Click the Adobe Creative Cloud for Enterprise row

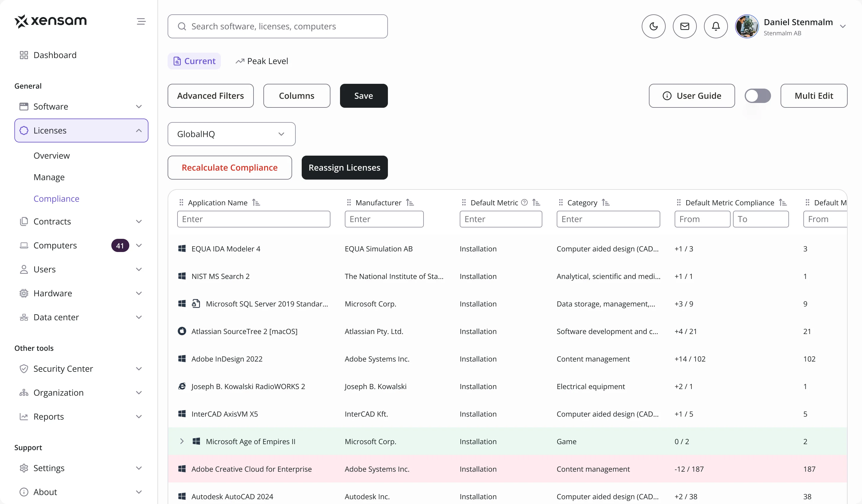point(508,469)
